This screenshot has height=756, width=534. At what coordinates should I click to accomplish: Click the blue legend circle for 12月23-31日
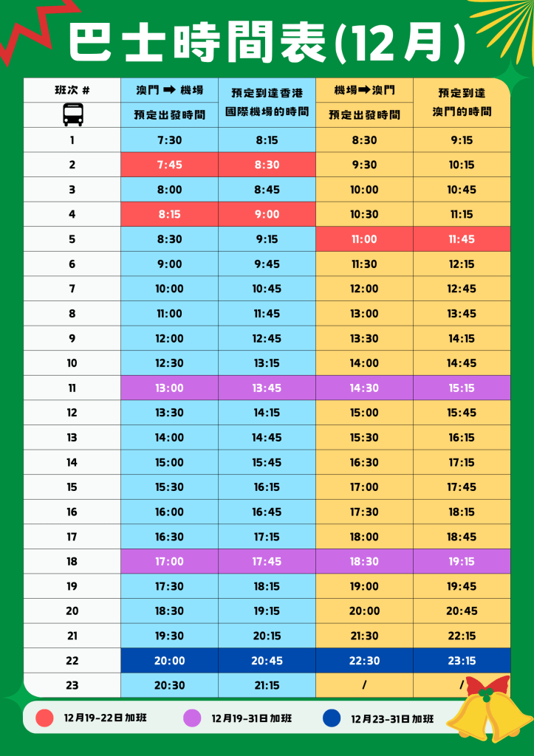pyautogui.click(x=332, y=718)
